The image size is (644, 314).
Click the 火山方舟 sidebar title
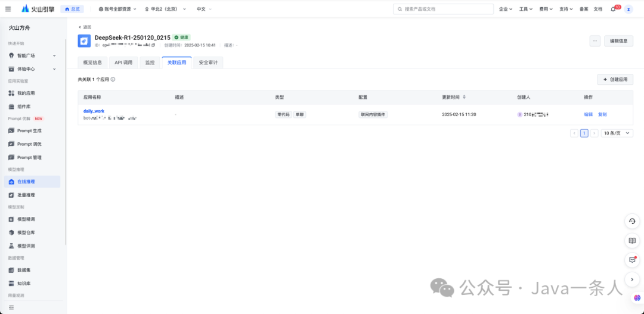20,28
